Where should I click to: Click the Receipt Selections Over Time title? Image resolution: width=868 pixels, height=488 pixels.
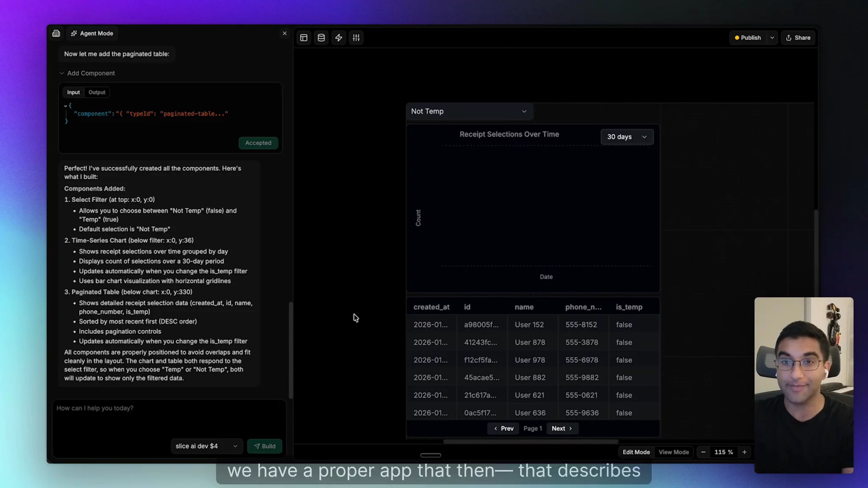pyautogui.click(x=509, y=134)
